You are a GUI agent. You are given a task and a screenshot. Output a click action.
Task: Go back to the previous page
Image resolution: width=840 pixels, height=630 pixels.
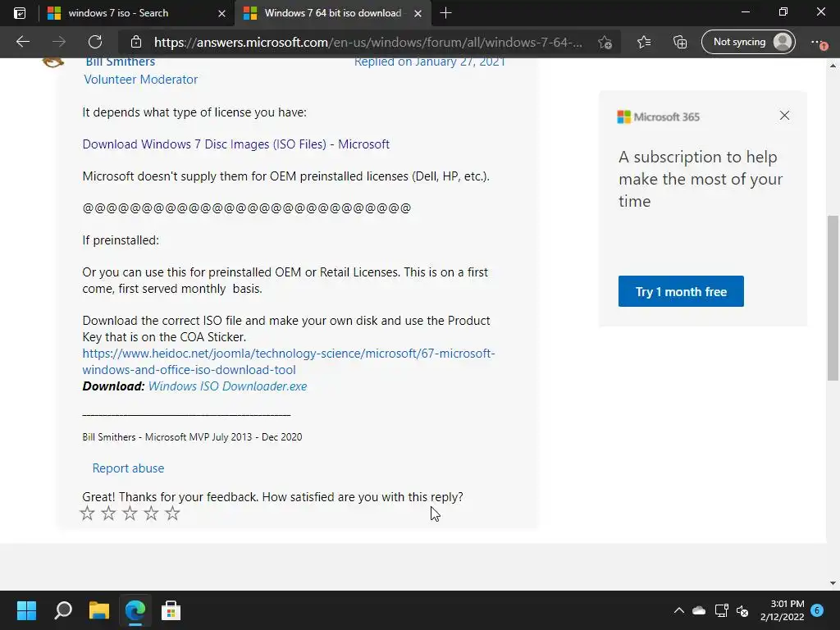(23, 42)
